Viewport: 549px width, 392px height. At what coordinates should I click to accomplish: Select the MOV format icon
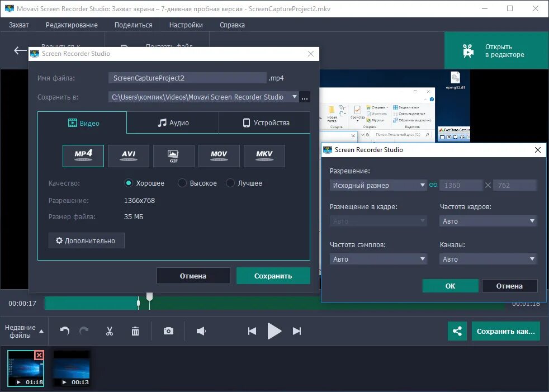point(219,156)
